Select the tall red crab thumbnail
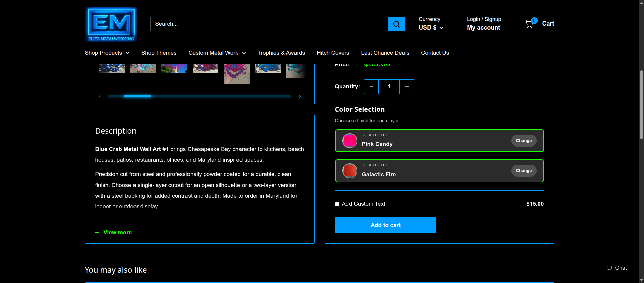Screen dimensions: 644x283 point(236,74)
